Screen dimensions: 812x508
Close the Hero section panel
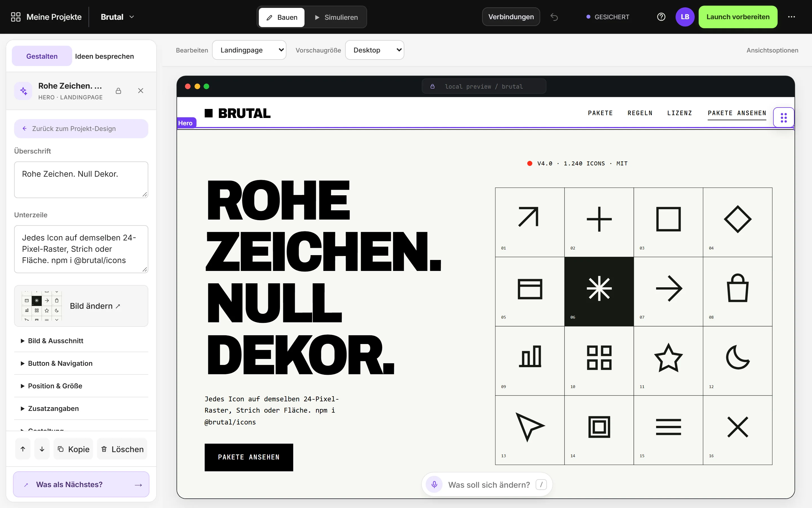(141, 91)
